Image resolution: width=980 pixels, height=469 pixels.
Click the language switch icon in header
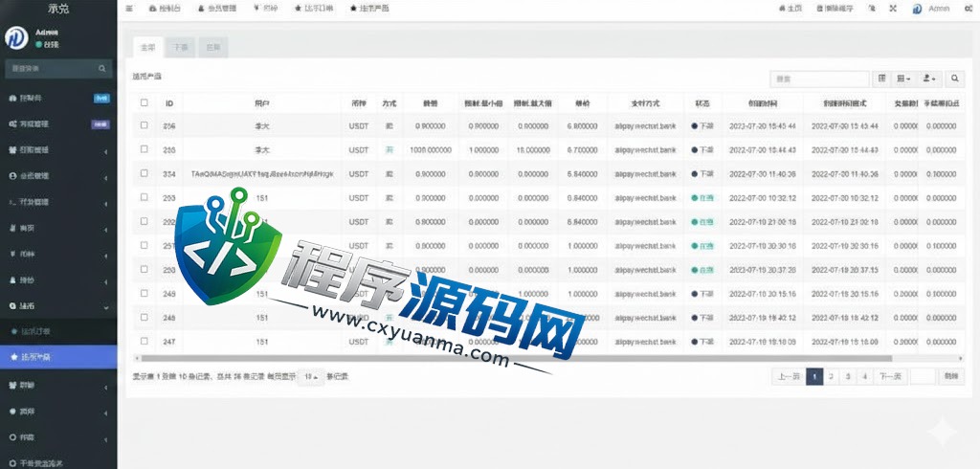(872, 9)
